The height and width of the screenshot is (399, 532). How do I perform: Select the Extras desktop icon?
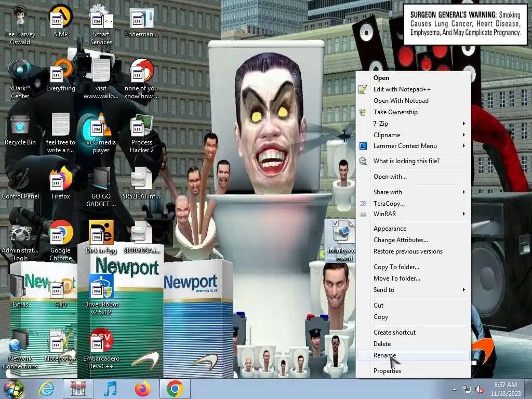(20, 291)
